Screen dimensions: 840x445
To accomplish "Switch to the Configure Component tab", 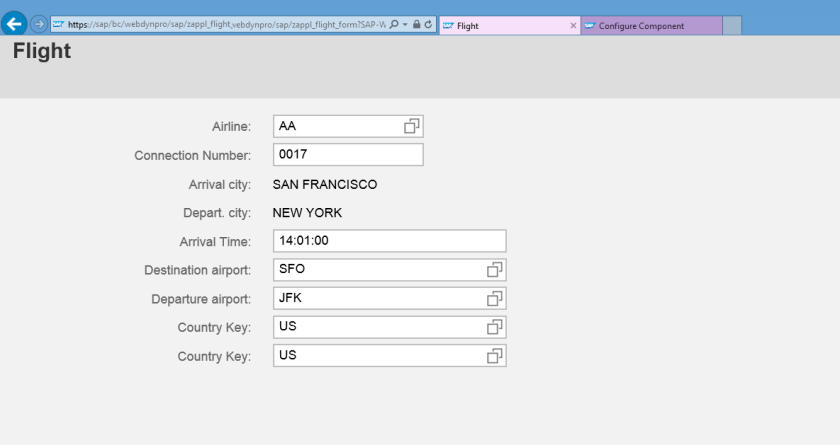I will click(x=651, y=26).
